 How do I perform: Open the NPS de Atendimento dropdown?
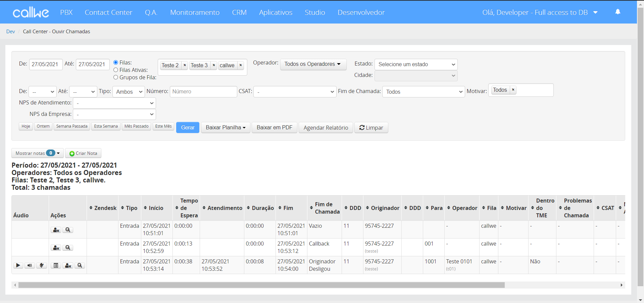click(x=114, y=103)
